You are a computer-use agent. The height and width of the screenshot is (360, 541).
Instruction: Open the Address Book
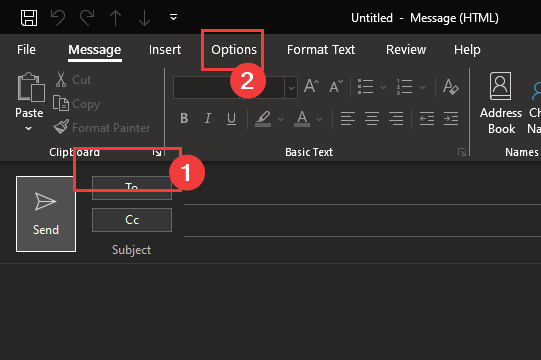click(x=501, y=103)
